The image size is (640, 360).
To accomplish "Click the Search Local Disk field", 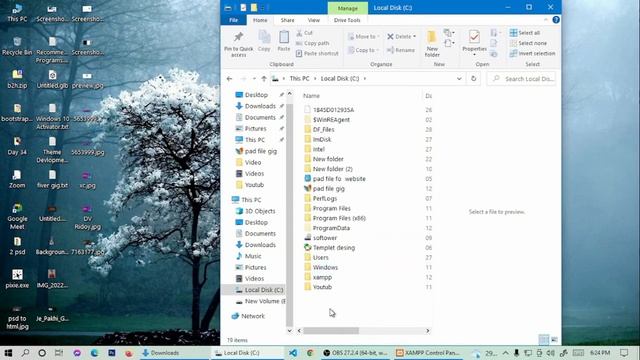I will click(x=523, y=79).
